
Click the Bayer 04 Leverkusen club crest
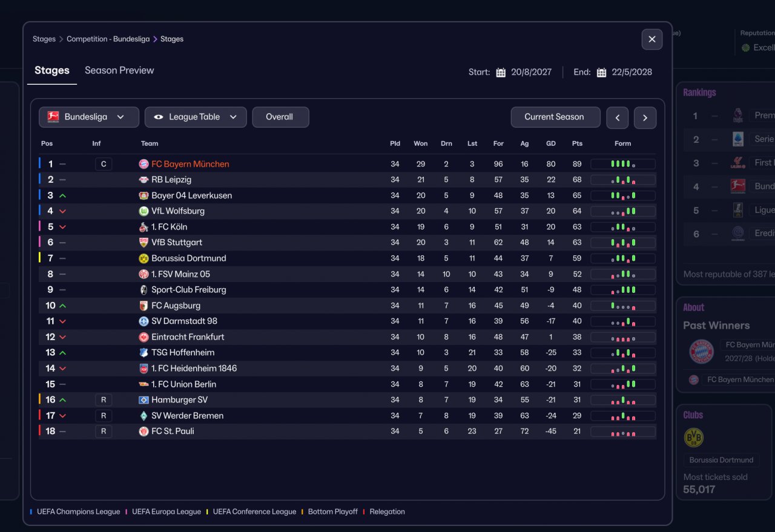(x=143, y=195)
